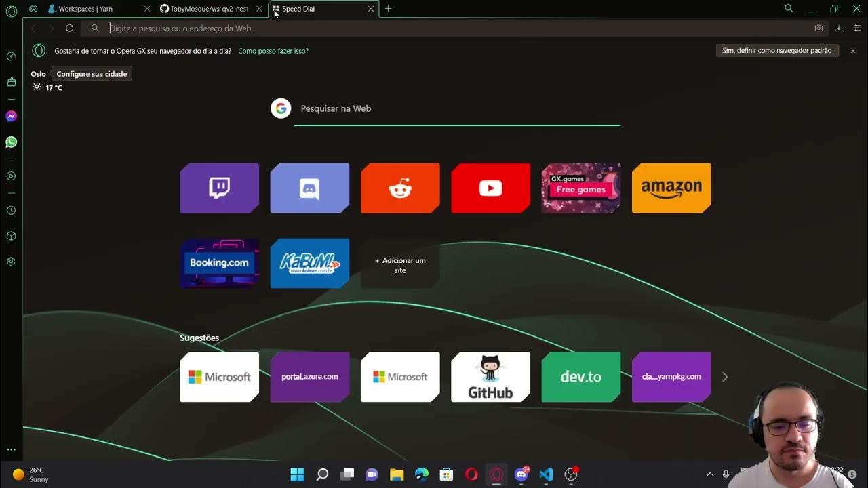Take a snapshot with camera icon
The image size is (868, 488).
[818, 28]
